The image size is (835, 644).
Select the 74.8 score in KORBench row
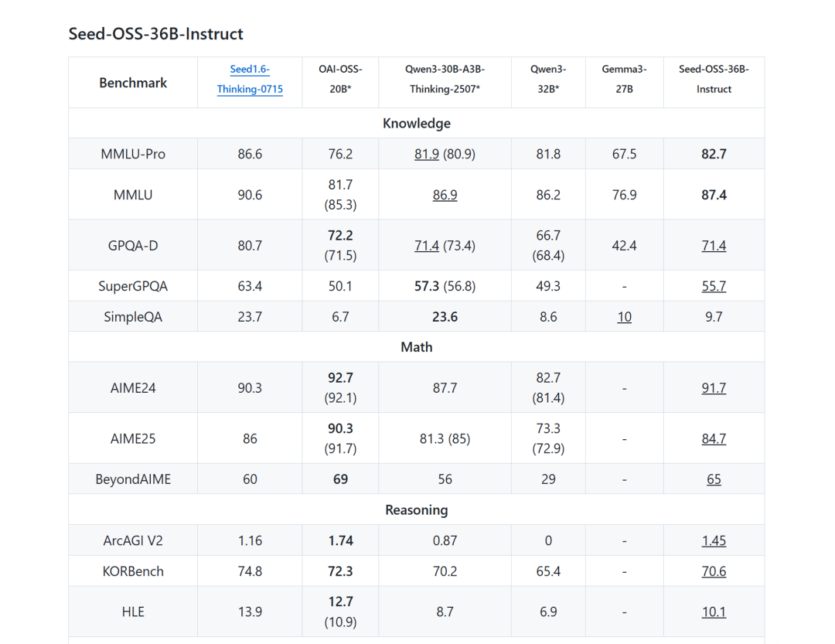(x=250, y=571)
